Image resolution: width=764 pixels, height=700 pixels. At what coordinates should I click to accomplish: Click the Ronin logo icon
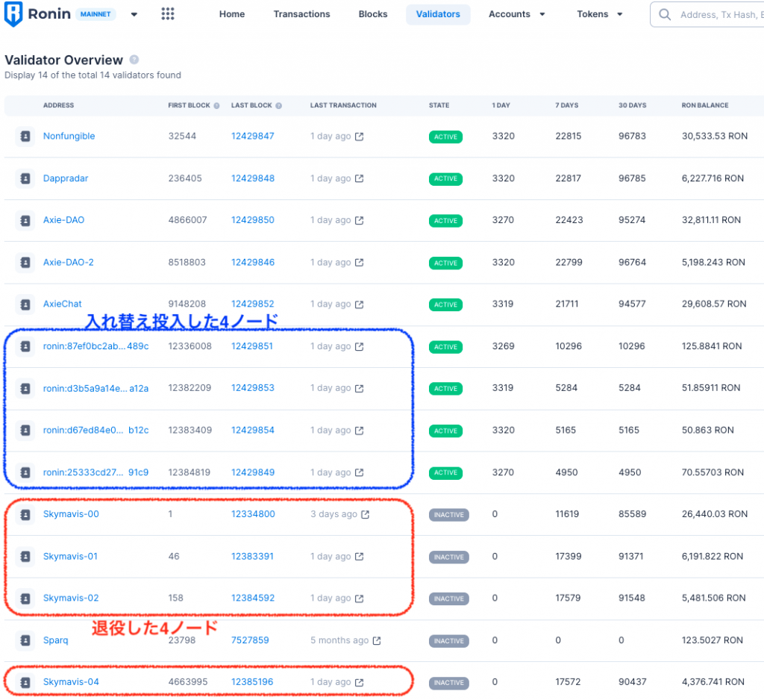click(13, 14)
